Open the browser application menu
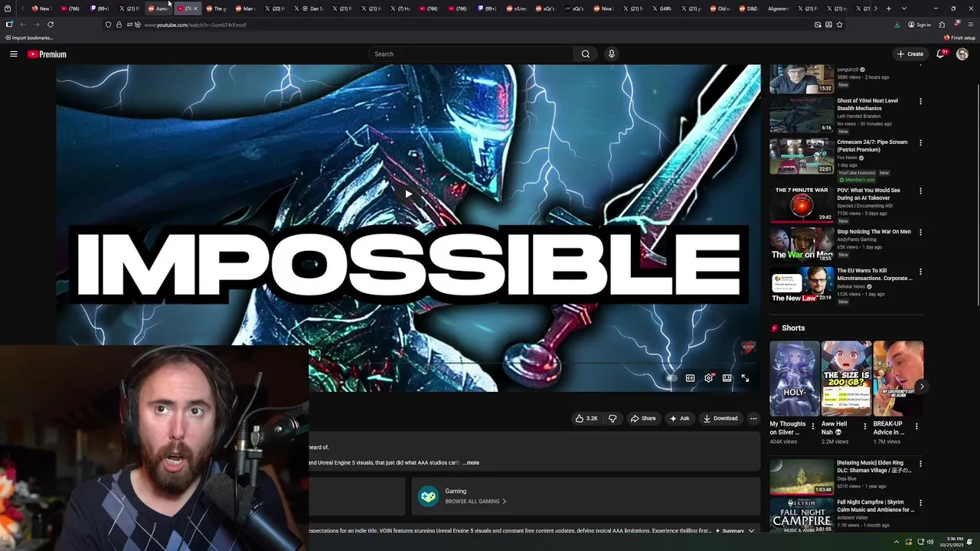Image resolution: width=980 pixels, height=551 pixels. click(x=970, y=24)
